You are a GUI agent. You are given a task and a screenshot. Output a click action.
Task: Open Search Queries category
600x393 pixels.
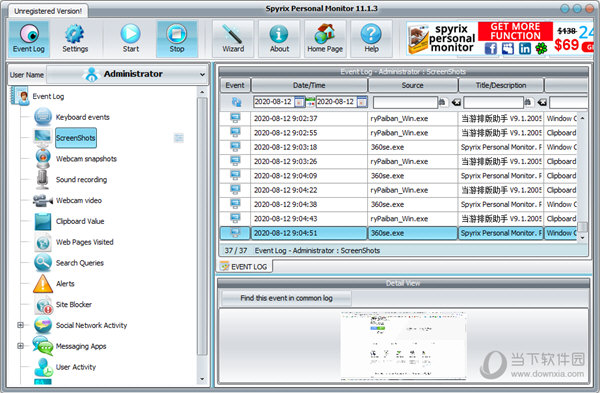click(80, 263)
